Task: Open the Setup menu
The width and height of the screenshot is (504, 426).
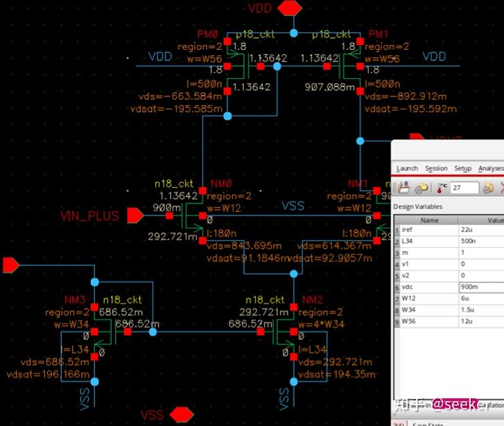Action: click(462, 168)
